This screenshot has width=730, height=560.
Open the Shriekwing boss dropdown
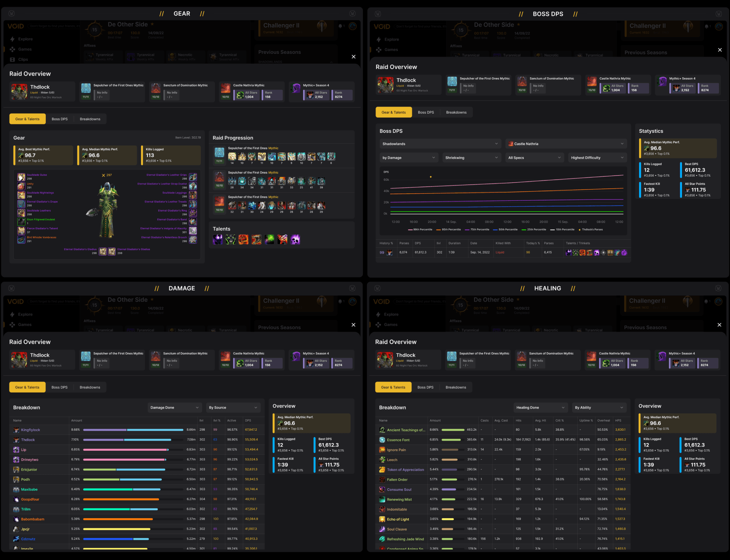(x=472, y=158)
